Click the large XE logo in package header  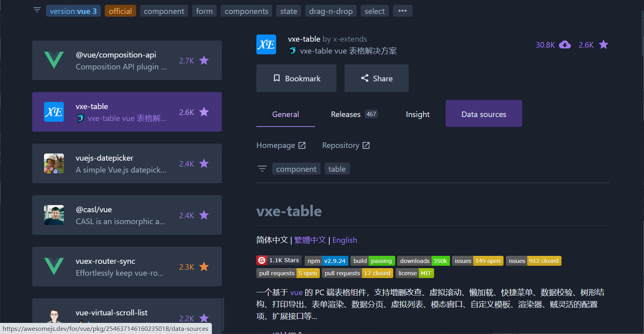266,44
